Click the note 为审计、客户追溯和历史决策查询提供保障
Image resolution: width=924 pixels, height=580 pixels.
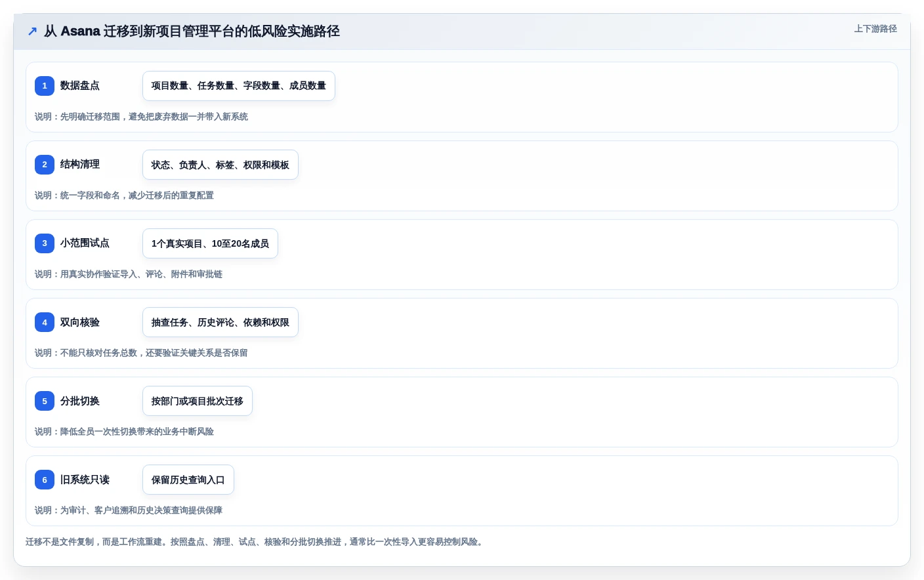pyautogui.click(x=129, y=510)
